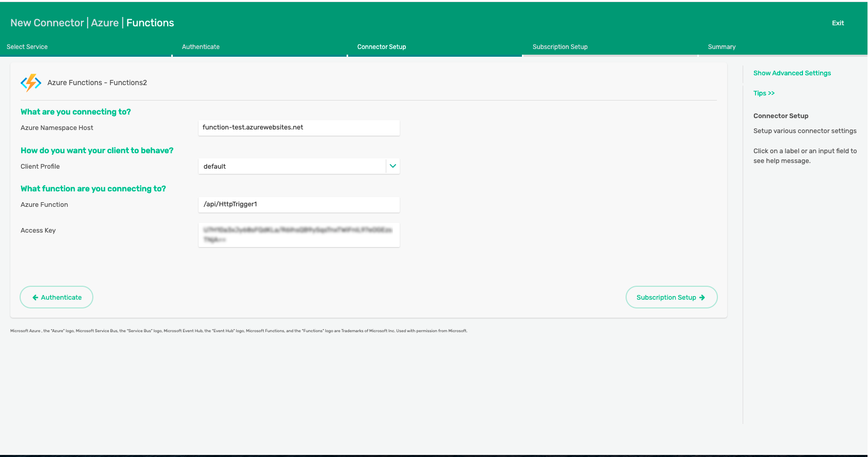
Task: Click the Azure Function label for help
Action: 44,205
